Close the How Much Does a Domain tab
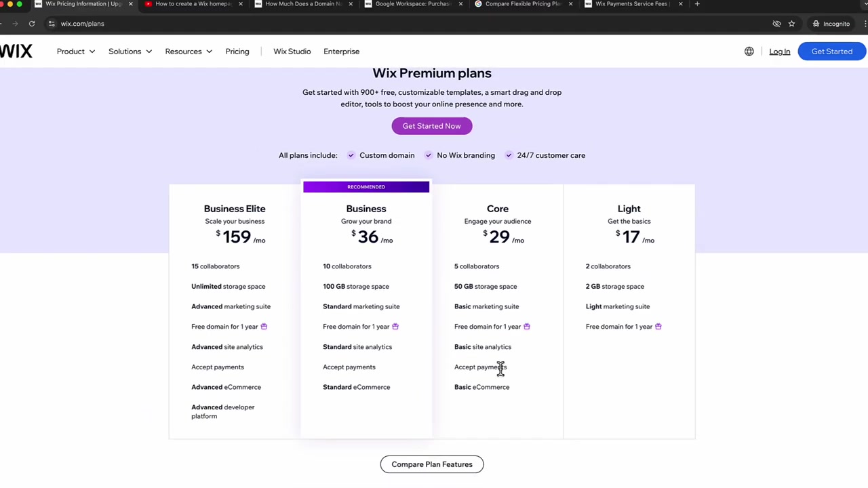This screenshot has height=488, width=868. coord(350,4)
